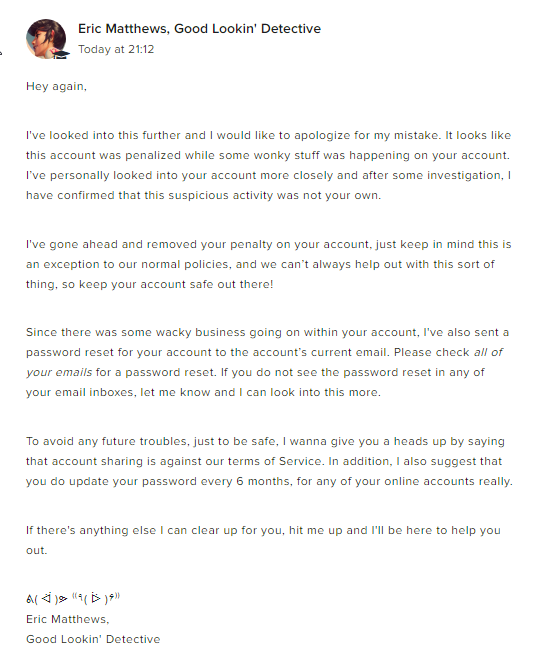
Task: Click the line starting "I've looked into this further"
Action: (x=268, y=135)
